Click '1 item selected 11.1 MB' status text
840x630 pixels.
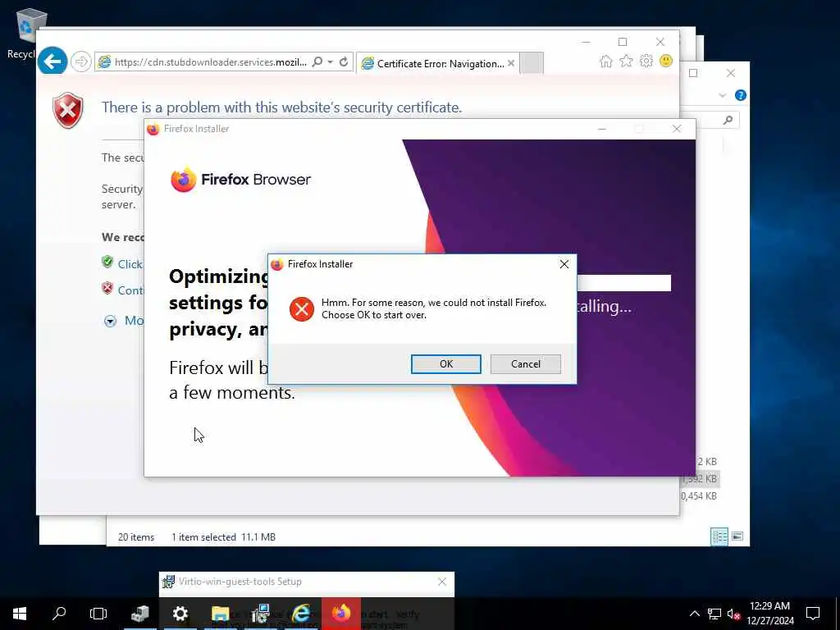223,536
